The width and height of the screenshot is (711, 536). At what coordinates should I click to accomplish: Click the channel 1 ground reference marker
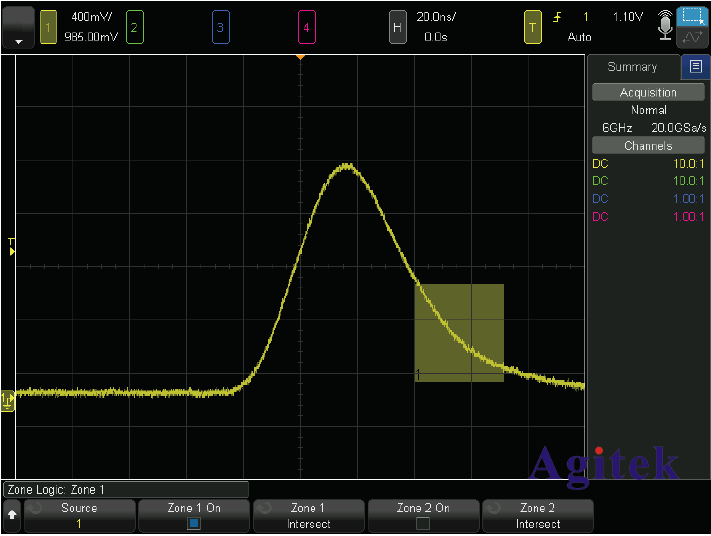(x=8, y=401)
